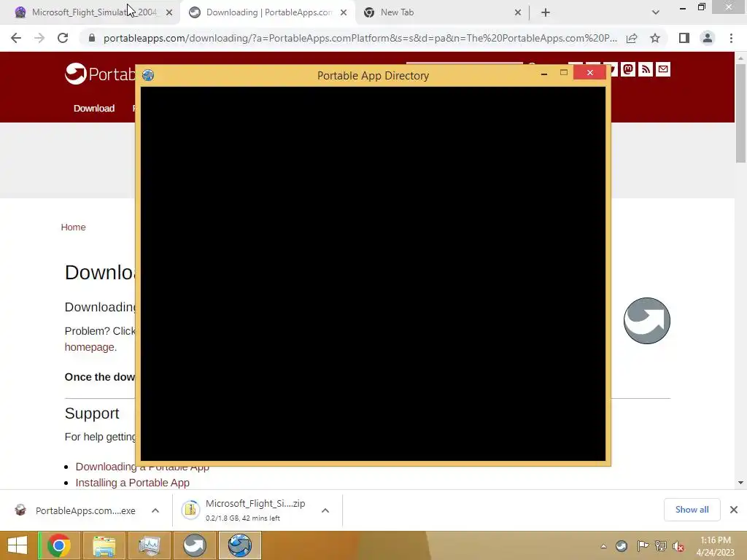Select the Downloading PortableApps.com tab
This screenshot has width=747, height=560.
[x=268, y=12]
